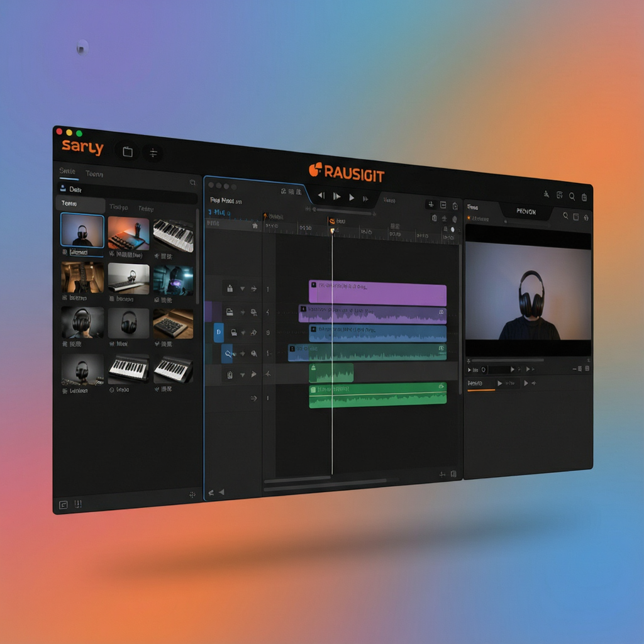This screenshot has width=644, height=644.
Task: Select the orange-lit synth keyboard thumbnail
Action: (128, 234)
